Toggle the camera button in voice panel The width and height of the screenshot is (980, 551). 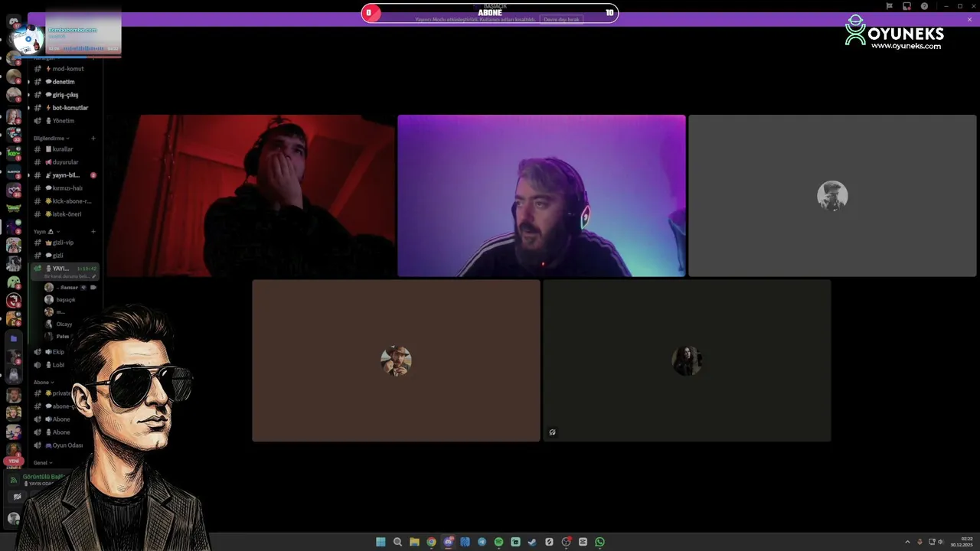coord(17,497)
